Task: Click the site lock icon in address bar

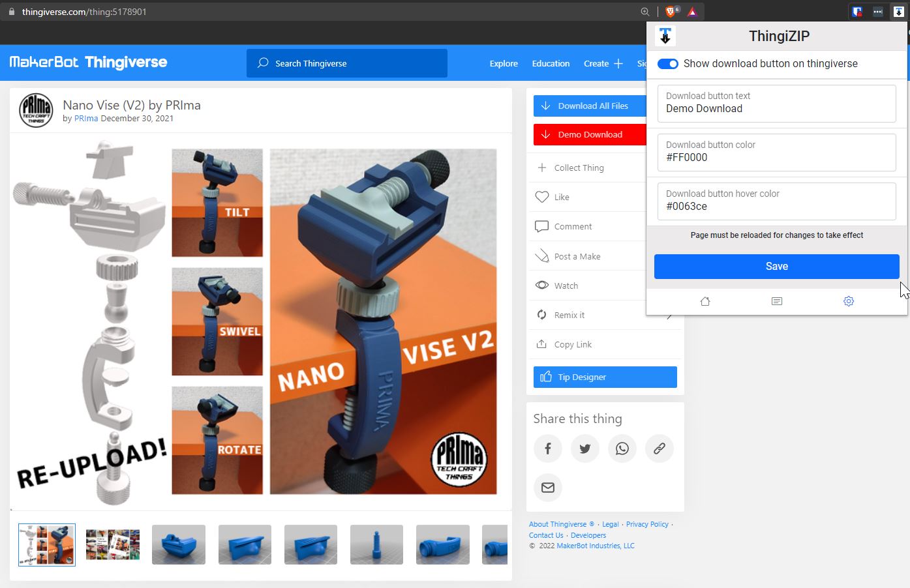Action: pyautogui.click(x=11, y=12)
